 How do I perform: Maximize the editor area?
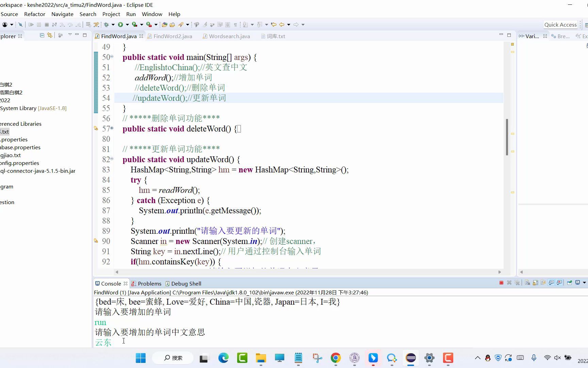(x=509, y=35)
